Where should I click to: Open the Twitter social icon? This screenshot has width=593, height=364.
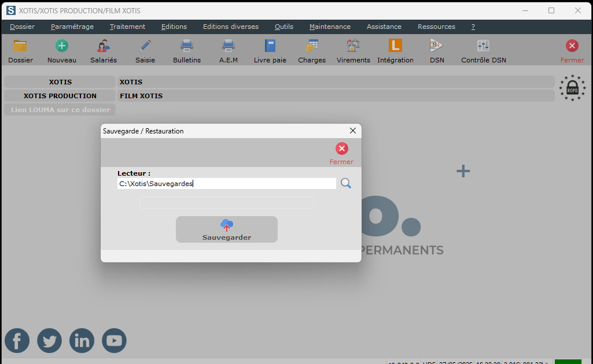pyautogui.click(x=50, y=340)
